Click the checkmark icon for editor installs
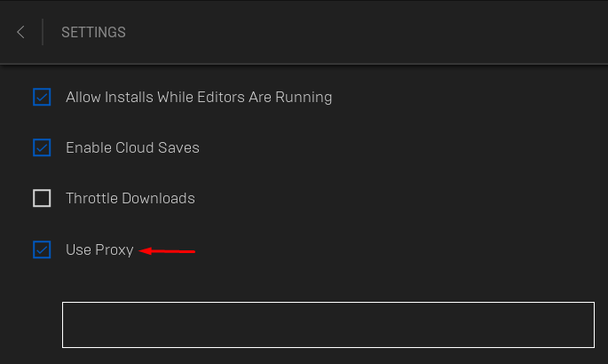This screenshot has height=364, width=608. (x=42, y=97)
